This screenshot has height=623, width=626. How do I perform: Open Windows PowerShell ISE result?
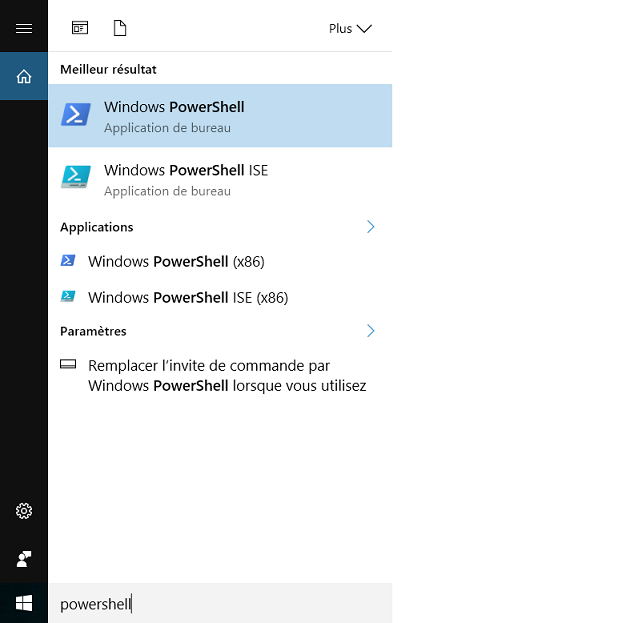(220, 180)
